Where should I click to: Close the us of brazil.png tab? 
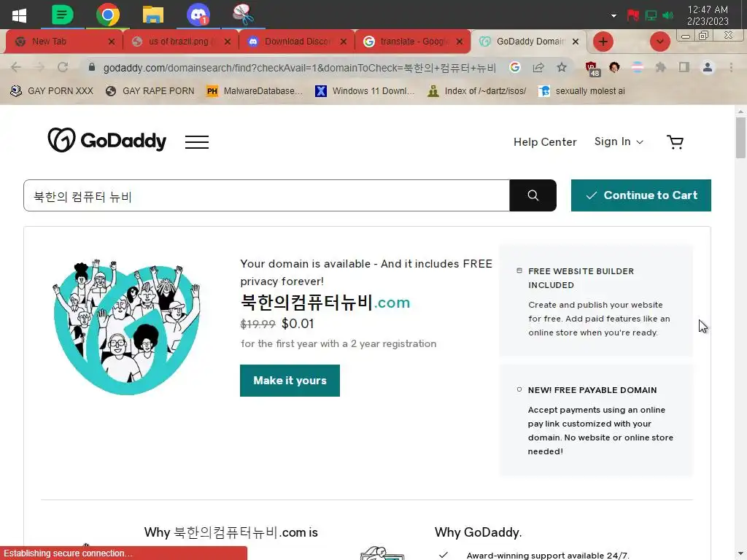(228, 42)
